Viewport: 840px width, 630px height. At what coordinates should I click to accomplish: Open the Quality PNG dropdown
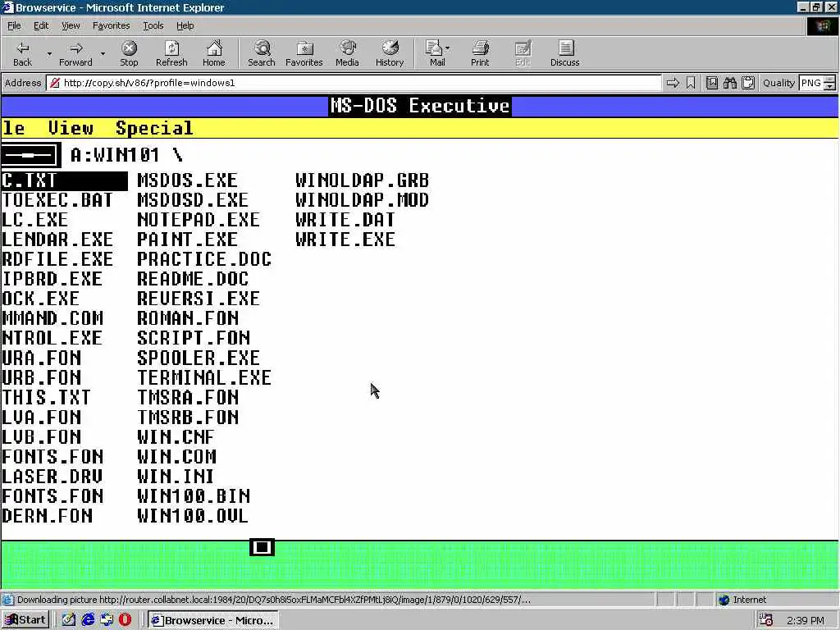point(830,83)
